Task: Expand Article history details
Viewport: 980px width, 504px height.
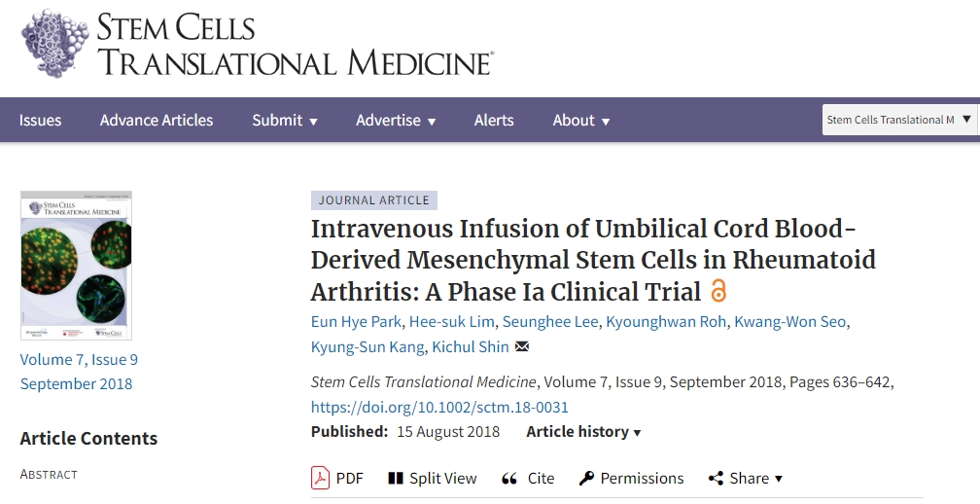Action: point(583,432)
